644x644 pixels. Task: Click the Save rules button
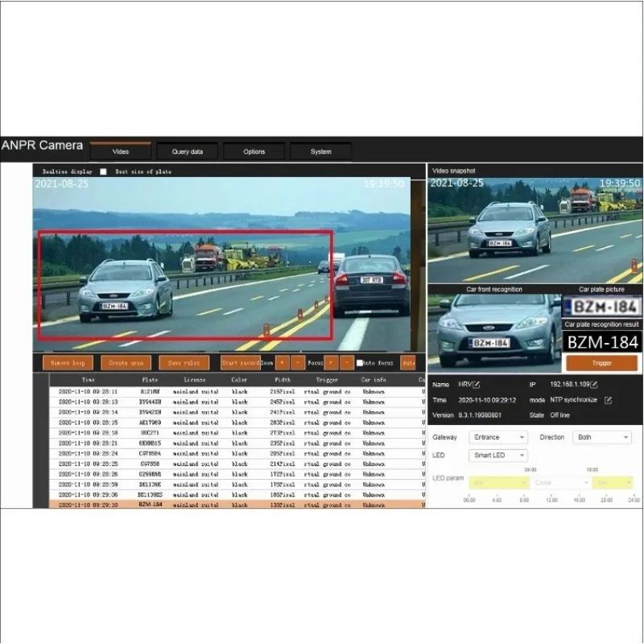pos(184,363)
